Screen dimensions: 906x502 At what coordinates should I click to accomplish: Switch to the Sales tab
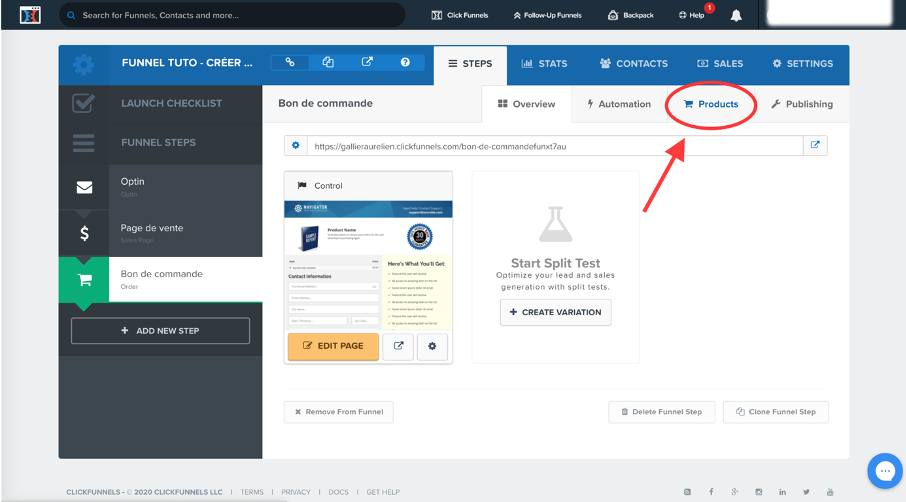pos(720,64)
